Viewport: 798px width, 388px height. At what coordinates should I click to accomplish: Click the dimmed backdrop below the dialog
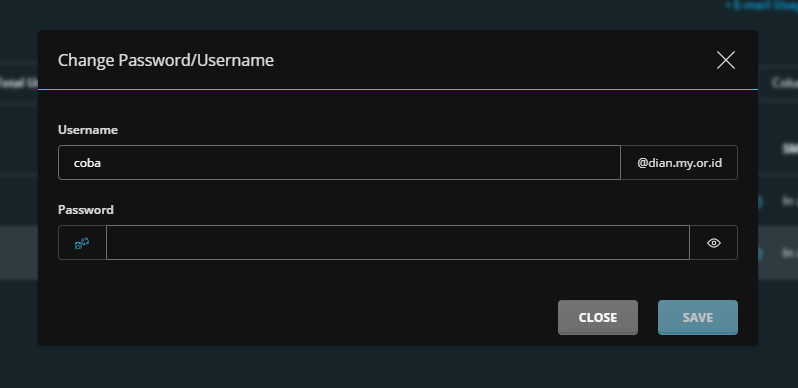399,368
